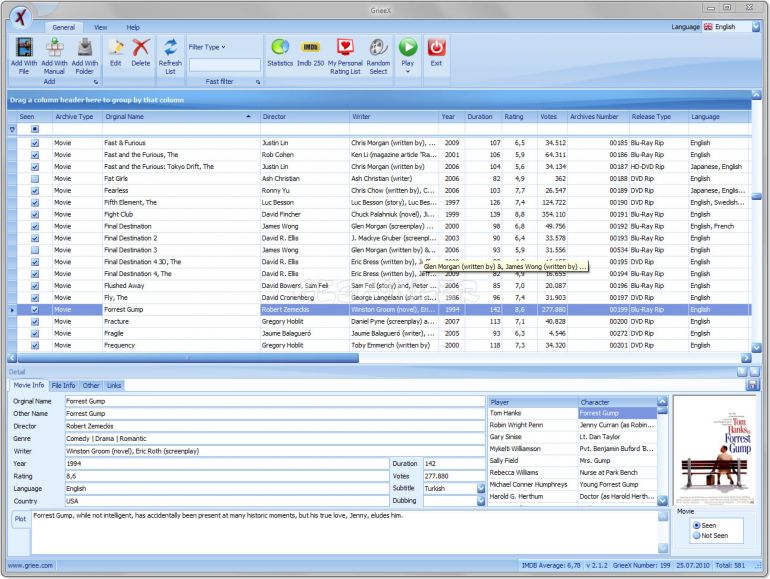The image size is (770, 579).
Task: Click the grid vertical scroll up arrow
Action: click(756, 94)
